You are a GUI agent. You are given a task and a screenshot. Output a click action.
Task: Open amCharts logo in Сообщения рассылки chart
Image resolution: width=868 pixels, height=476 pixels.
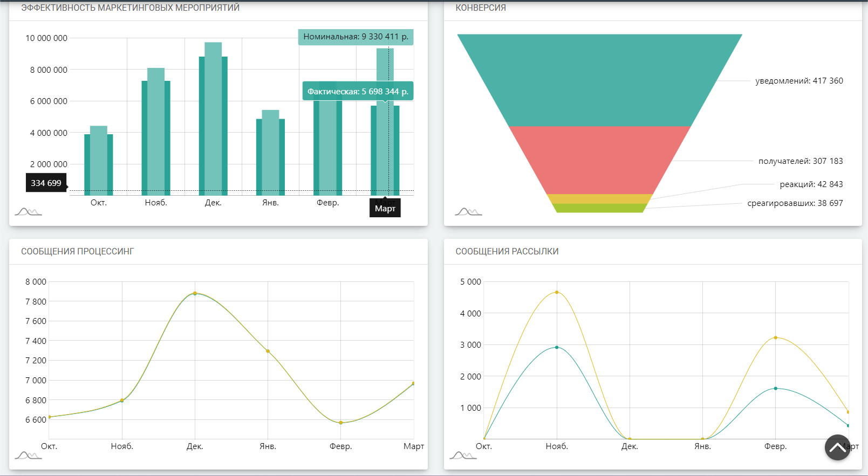462,455
